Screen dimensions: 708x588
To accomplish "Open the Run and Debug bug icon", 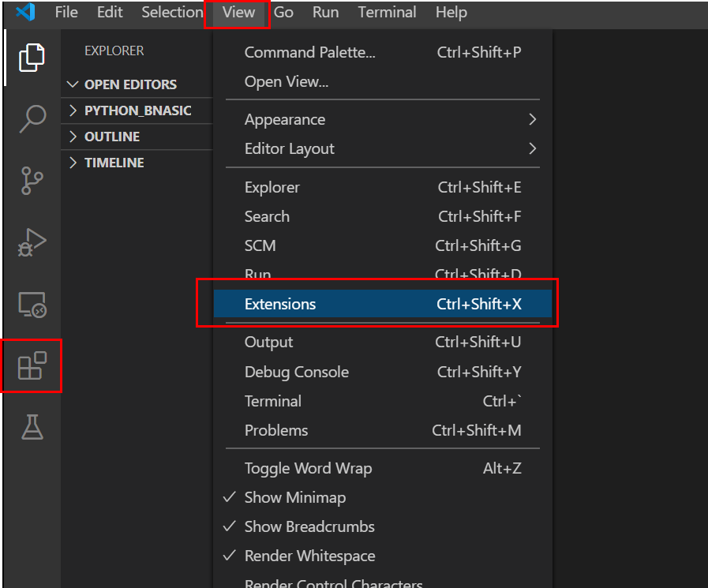I will pyautogui.click(x=32, y=242).
